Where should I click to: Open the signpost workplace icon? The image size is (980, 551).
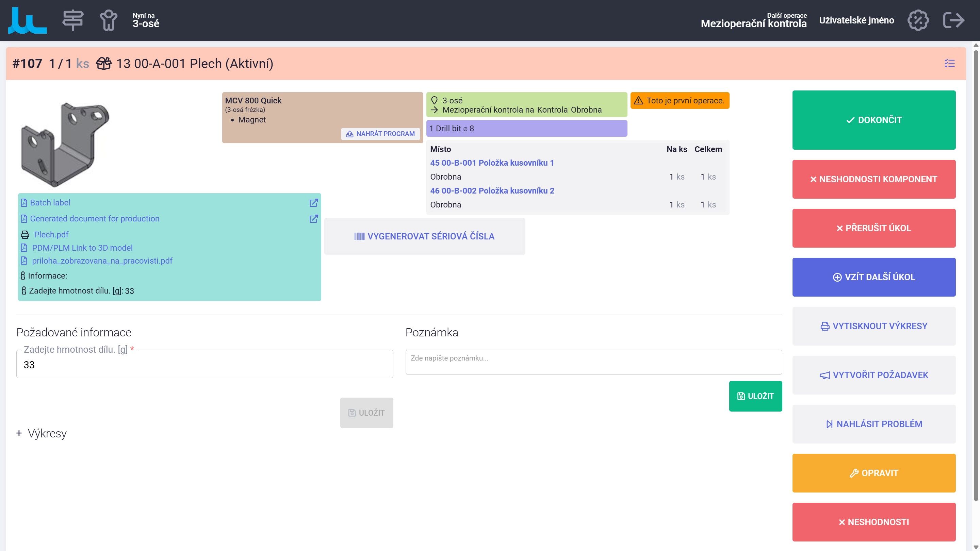(x=73, y=20)
